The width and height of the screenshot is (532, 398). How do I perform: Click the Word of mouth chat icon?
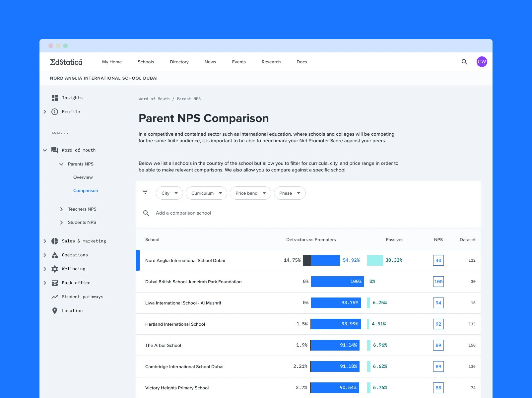tap(55, 150)
